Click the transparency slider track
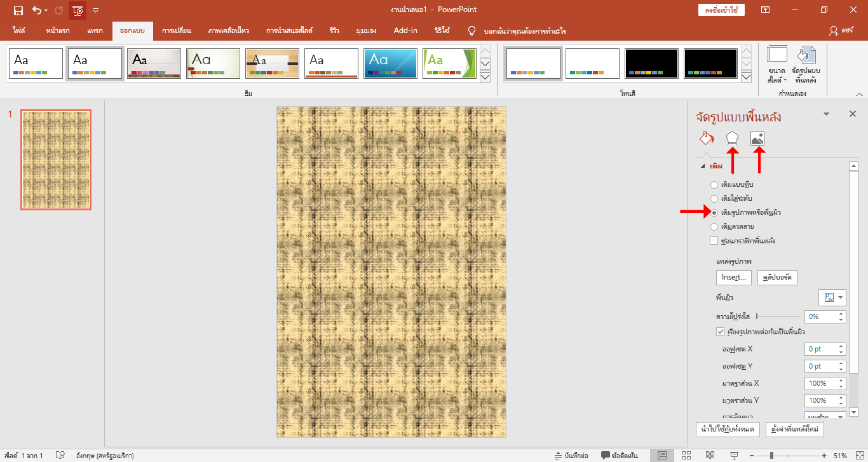This screenshot has width=868, height=462. [x=778, y=316]
